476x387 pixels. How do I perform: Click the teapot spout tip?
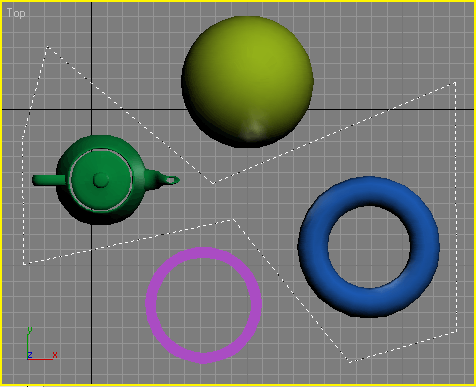click(173, 180)
